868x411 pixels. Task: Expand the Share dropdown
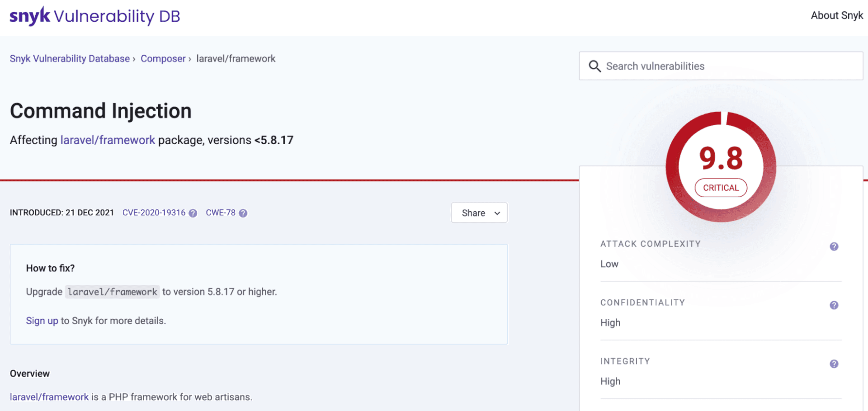tap(479, 213)
